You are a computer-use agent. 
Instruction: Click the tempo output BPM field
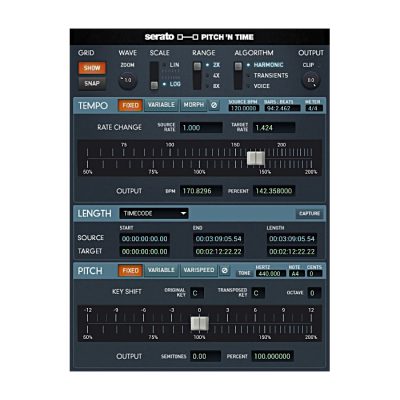coord(201,191)
